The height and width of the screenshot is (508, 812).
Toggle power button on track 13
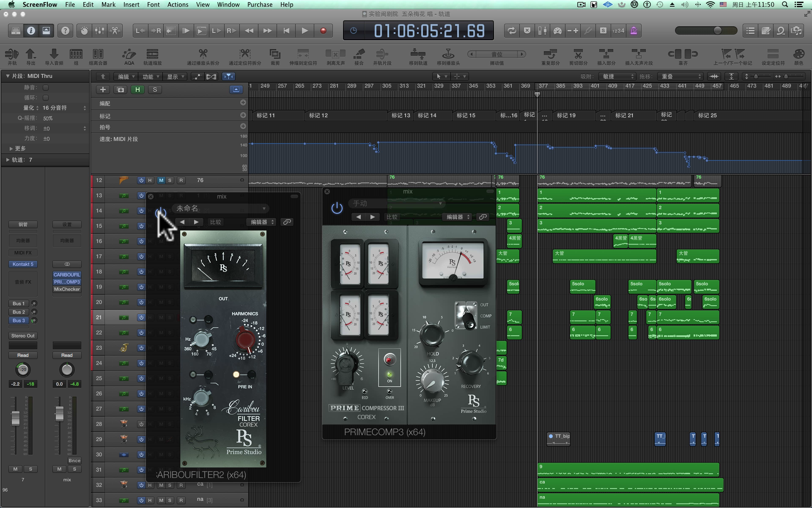pos(141,196)
